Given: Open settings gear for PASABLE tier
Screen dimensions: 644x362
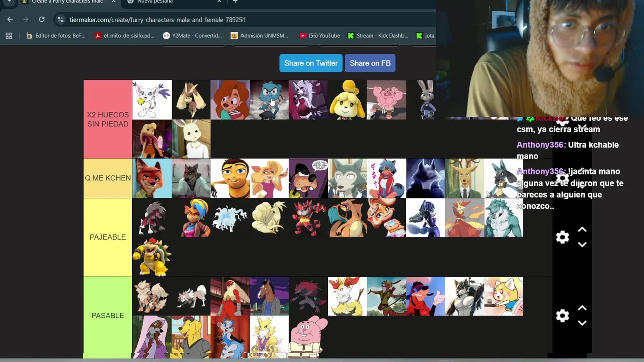Looking at the screenshot, I should click(562, 316).
